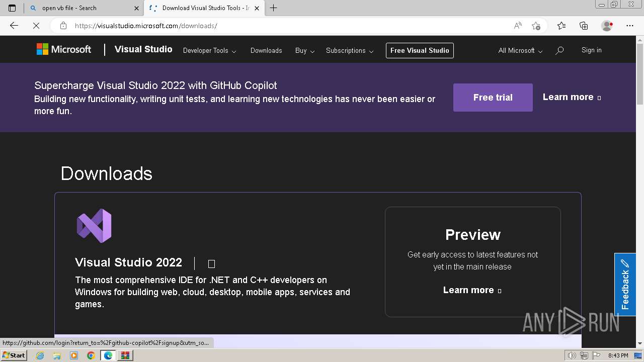Click the Visual Studio 2022 purple logo
644x362 pixels.
tap(94, 226)
